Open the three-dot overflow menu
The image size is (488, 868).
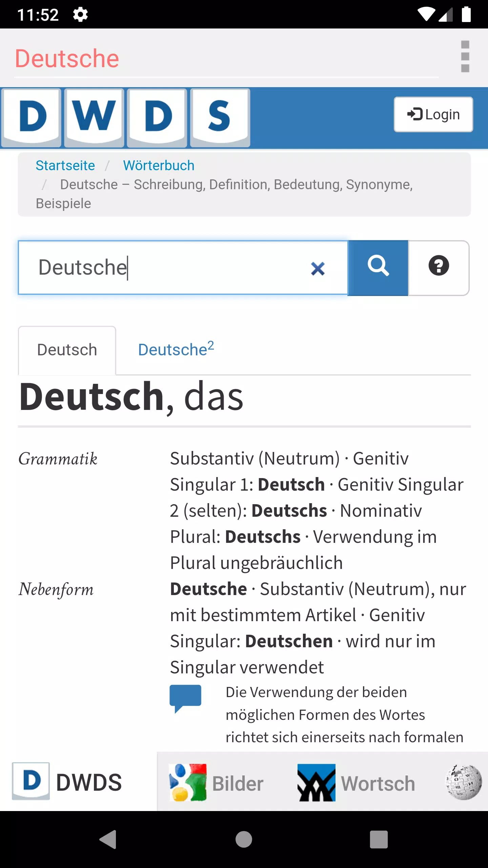coord(465,57)
